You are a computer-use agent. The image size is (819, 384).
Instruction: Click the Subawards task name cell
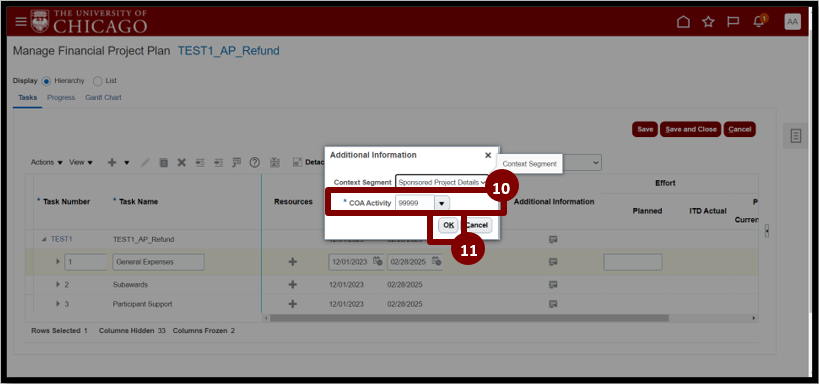click(x=130, y=285)
